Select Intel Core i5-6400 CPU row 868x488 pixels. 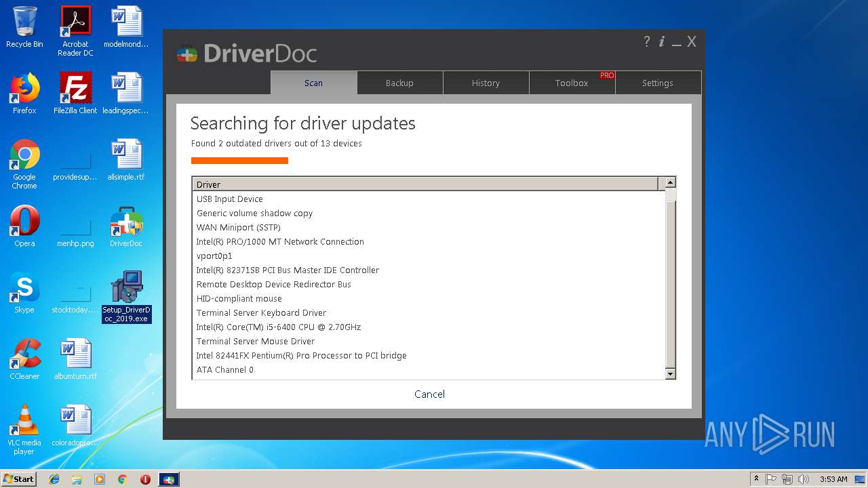(428, 327)
